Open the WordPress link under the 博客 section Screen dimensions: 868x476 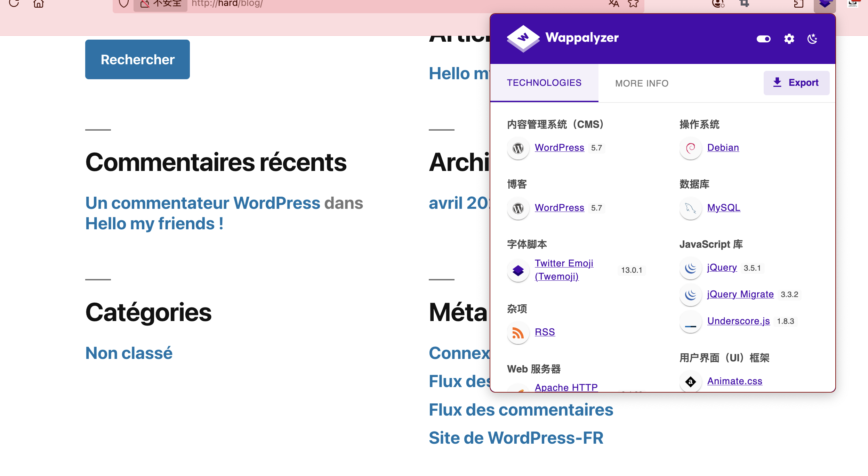tap(559, 208)
